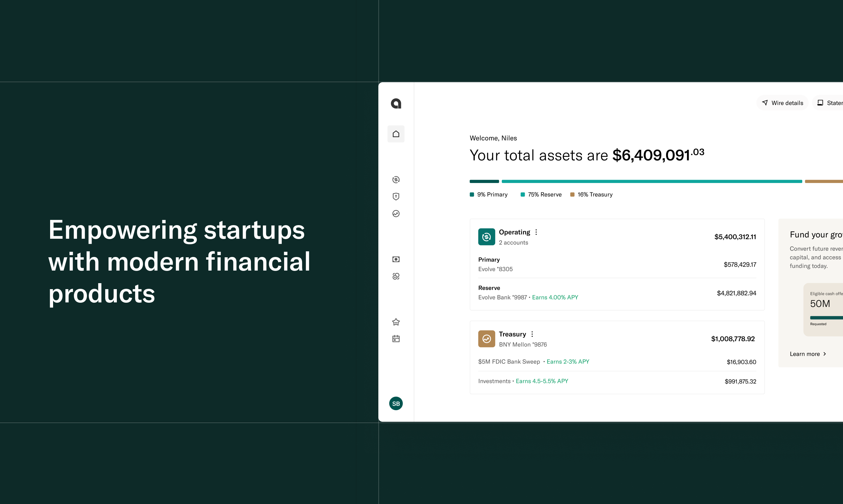The image size is (843, 504).
Task: Open the Treasury performance icon in sidebar
Action: [x=396, y=213]
